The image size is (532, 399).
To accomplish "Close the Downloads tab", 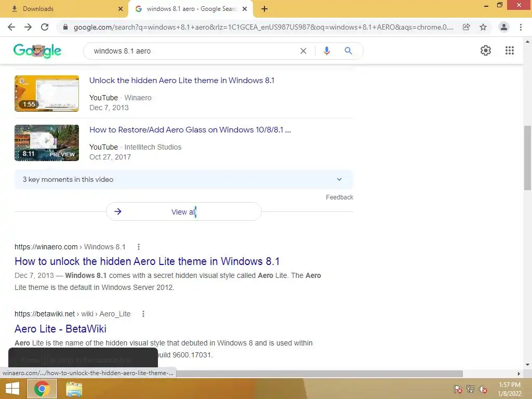I will click(x=121, y=9).
